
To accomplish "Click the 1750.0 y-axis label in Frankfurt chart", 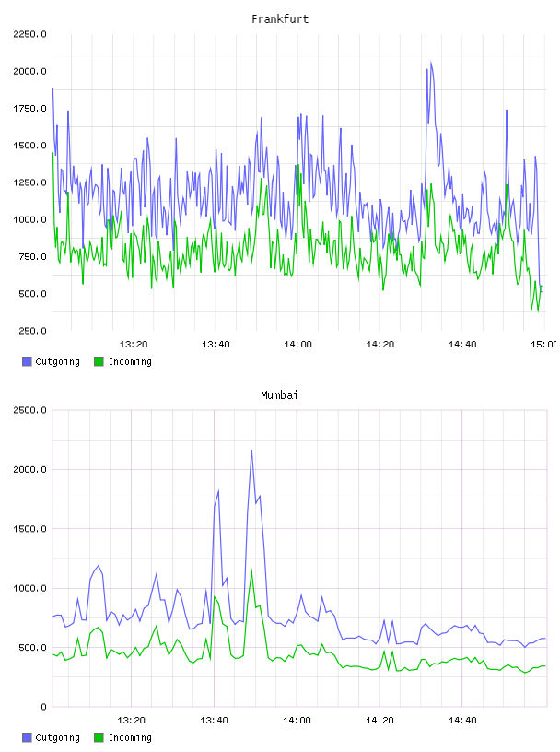I will (x=29, y=109).
